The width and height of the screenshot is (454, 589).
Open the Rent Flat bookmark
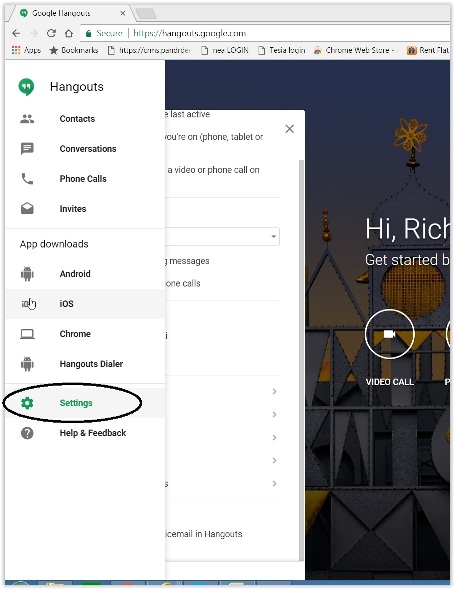click(428, 50)
